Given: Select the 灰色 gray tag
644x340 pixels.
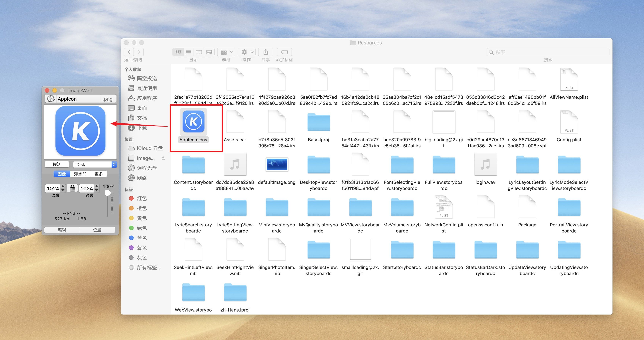Looking at the screenshot, I should pyautogui.click(x=138, y=258).
